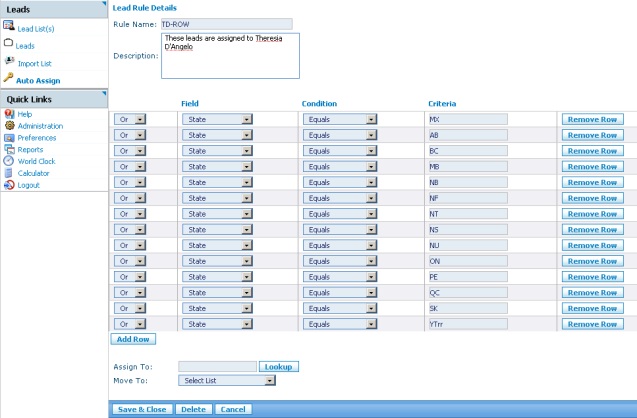Open the Or dropdown in MX row

coord(130,119)
